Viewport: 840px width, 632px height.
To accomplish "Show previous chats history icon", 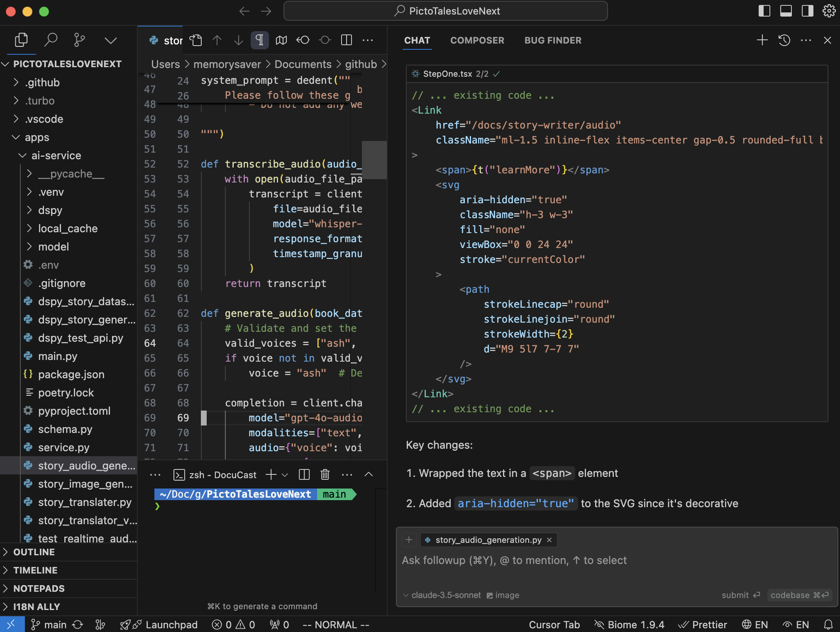I will click(x=784, y=40).
